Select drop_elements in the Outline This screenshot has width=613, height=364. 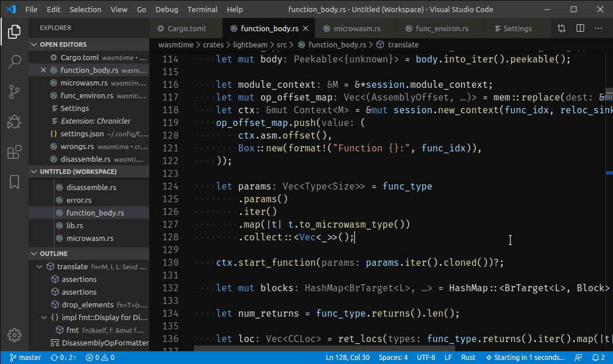[x=88, y=304]
